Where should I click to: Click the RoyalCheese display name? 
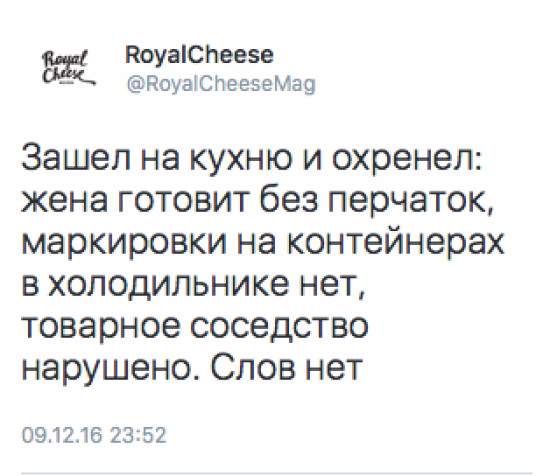pyautogui.click(x=199, y=55)
